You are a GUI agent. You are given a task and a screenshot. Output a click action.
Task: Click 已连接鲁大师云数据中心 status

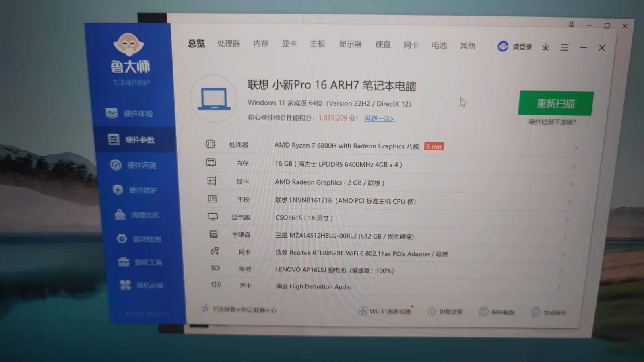point(239,309)
